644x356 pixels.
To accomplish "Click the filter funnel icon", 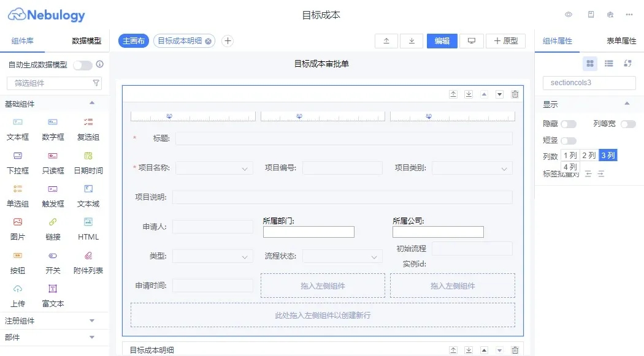I will point(96,83).
